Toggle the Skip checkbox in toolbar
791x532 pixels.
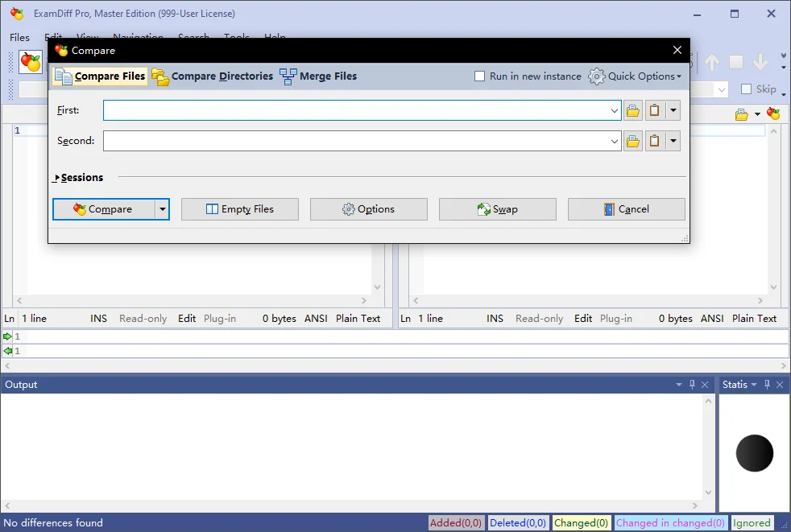point(746,89)
